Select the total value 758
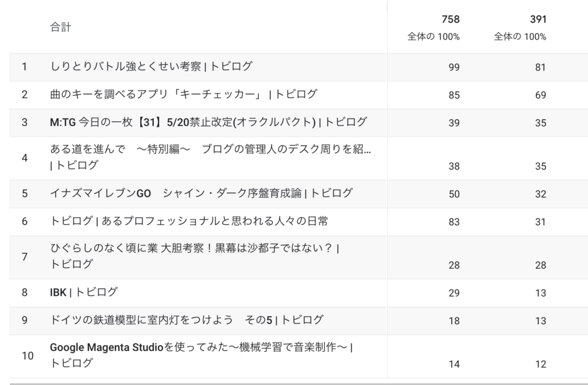The width and height of the screenshot is (588, 385). click(450, 20)
